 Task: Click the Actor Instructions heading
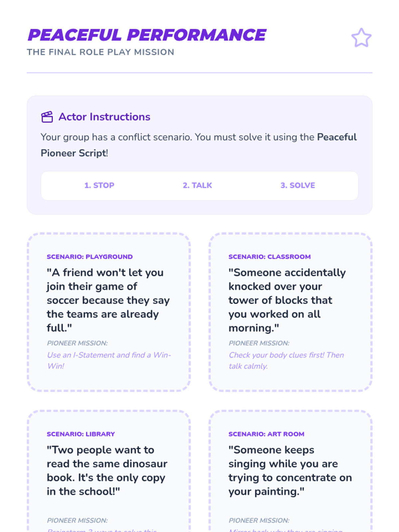coord(104,117)
